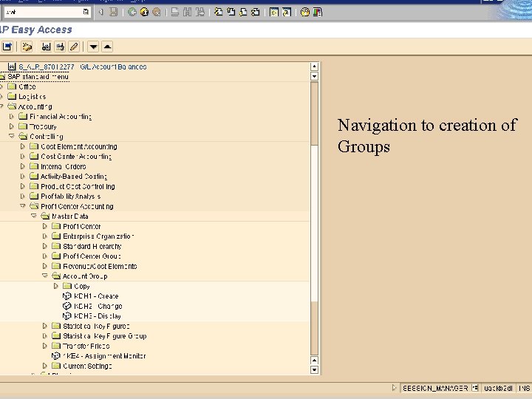Select the Logistics folder

(x=33, y=97)
